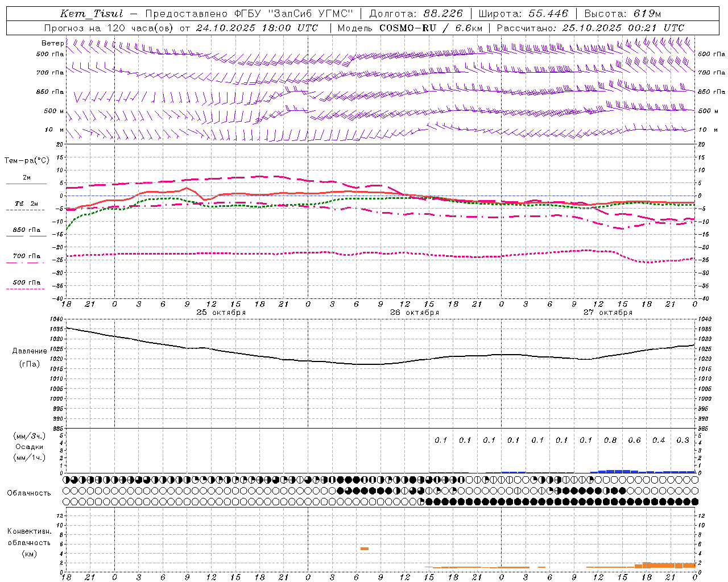Click the (мм/1ч.) unit label
The height and width of the screenshot is (582, 728).
point(30,458)
